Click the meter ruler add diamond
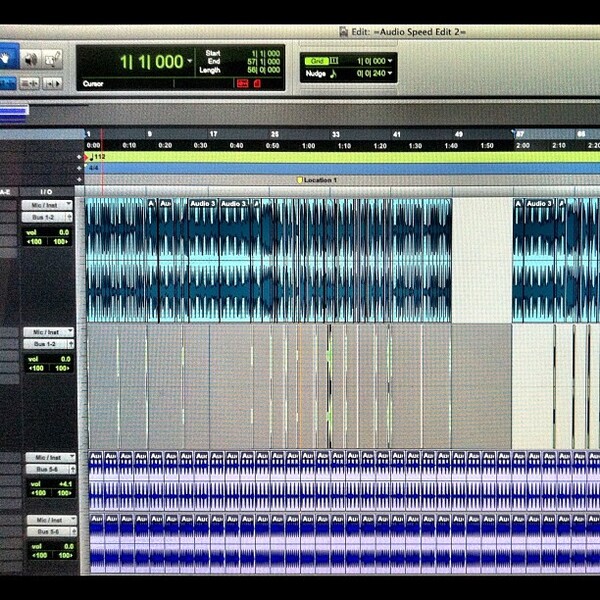600x600 pixels. [79, 168]
